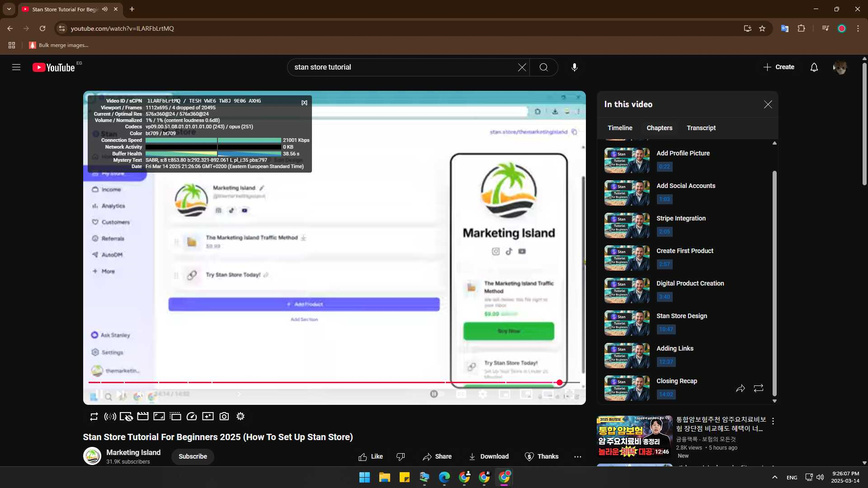Click the resize player frame icon
The width and height of the screenshot is (868, 488).
click(x=159, y=417)
